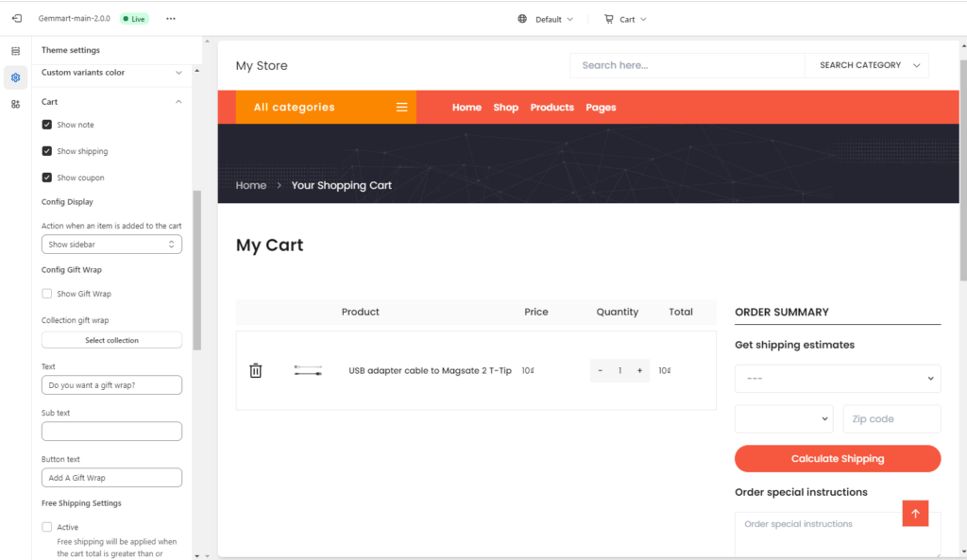Image resolution: width=967 pixels, height=560 pixels.
Task: Open the All categories menu
Action: tap(326, 108)
